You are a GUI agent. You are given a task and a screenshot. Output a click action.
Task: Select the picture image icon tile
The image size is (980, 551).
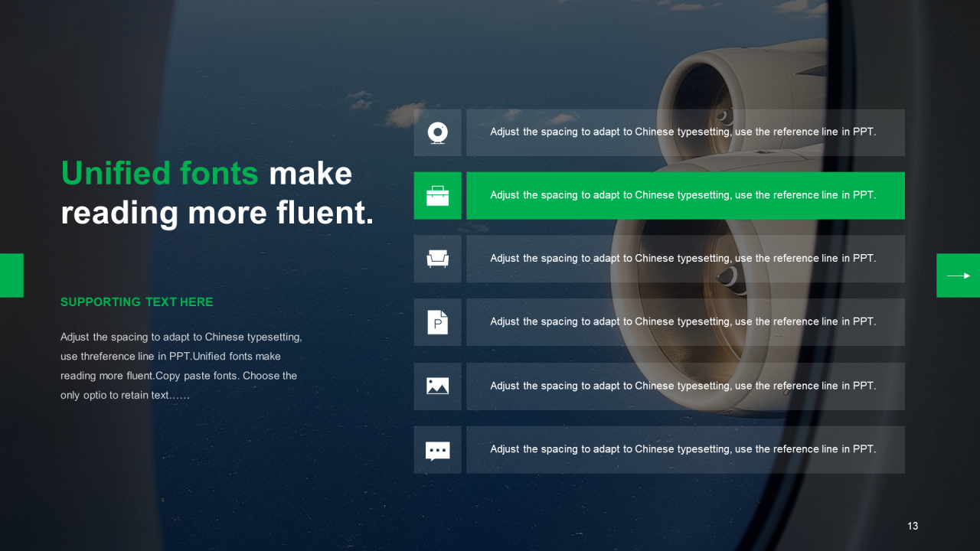pyautogui.click(x=437, y=386)
